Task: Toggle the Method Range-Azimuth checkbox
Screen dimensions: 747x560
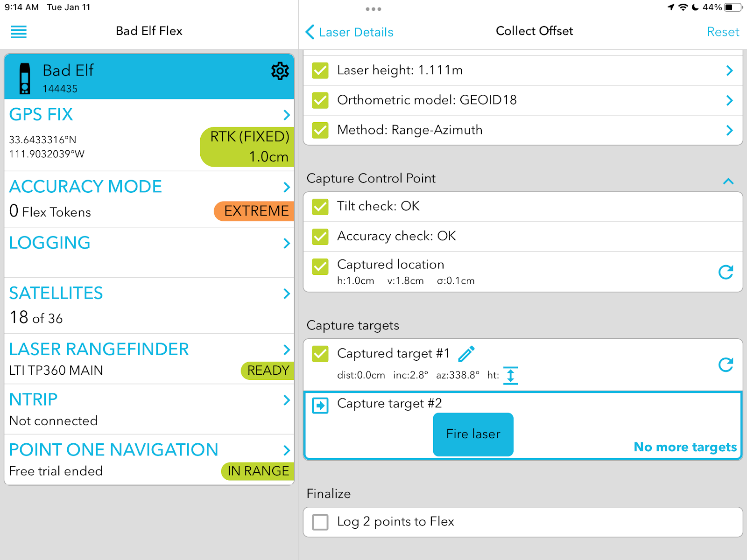Action: 320,130
